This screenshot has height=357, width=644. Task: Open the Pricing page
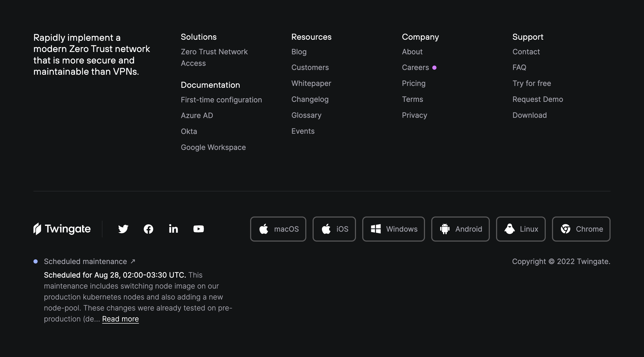pos(413,83)
